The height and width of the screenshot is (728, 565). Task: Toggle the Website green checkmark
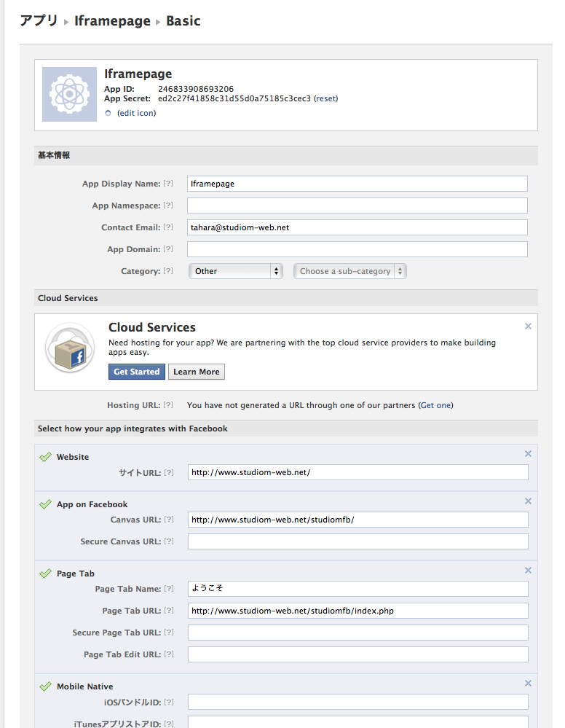[45, 457]
